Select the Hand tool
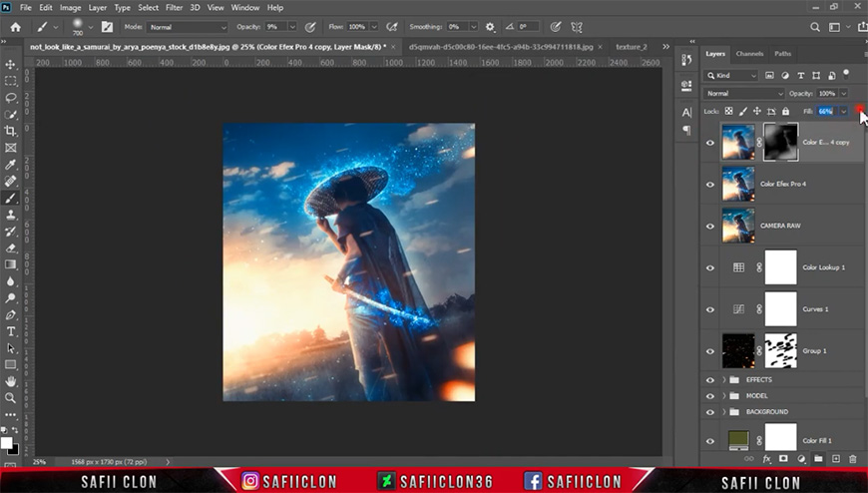The width and height of the screenshot is (868, 493). 11,381
